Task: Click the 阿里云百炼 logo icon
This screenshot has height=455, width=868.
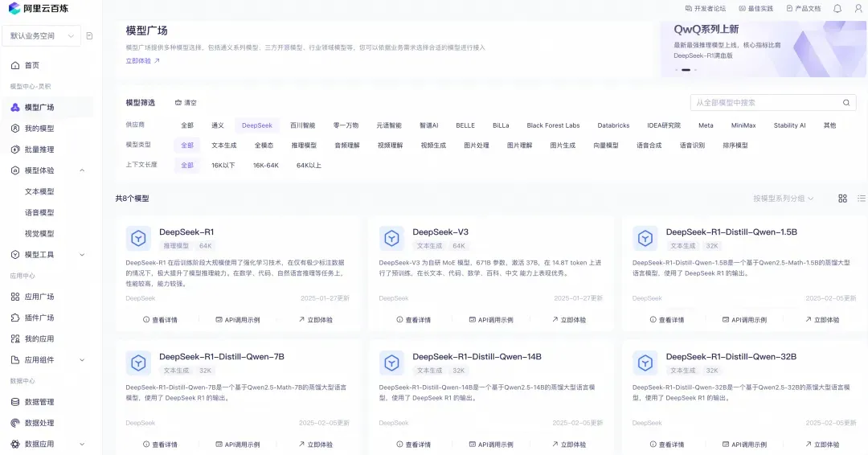Action: 14,8
